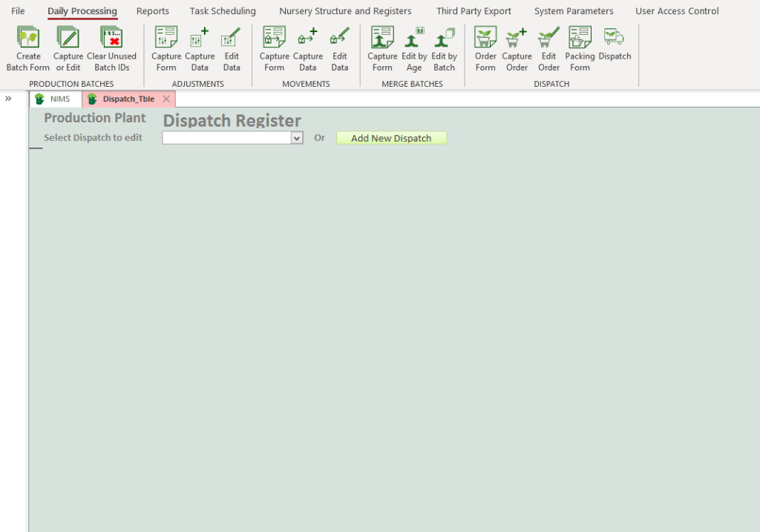The image size is (760, 532).
Task: Open the Dispatch Order Form
Action: [x=485, y=39]
